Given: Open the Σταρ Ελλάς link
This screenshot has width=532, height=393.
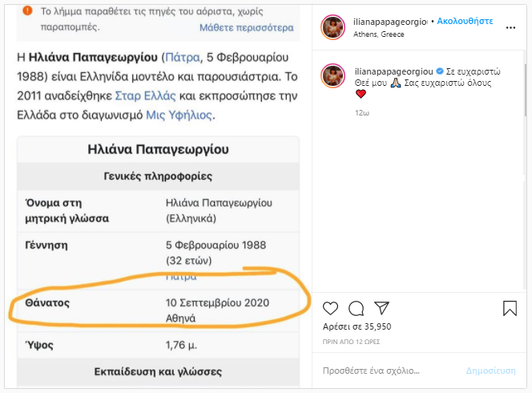Looking at the screenshot, I should pyautogui.click(x=145, y=95).
